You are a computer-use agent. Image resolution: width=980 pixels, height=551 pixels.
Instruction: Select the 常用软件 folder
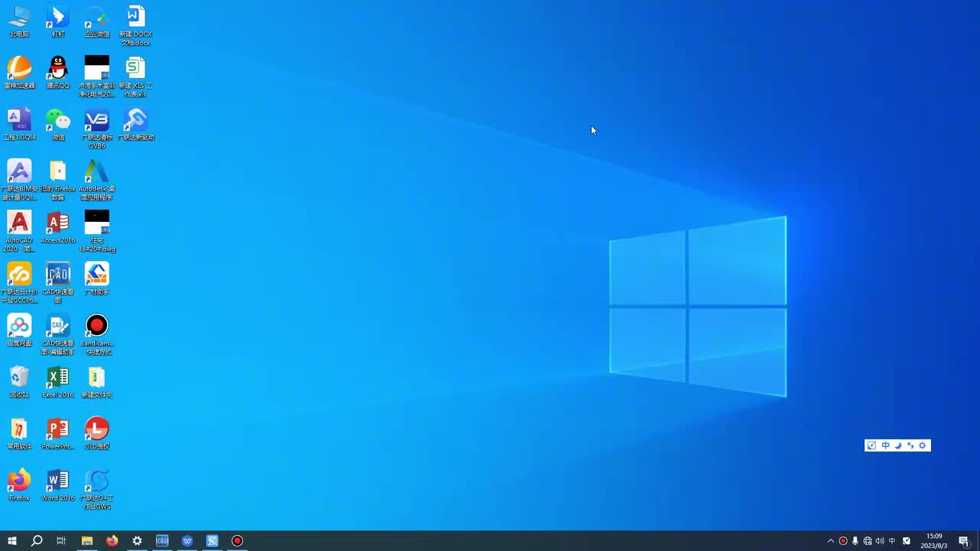(19, 433)
